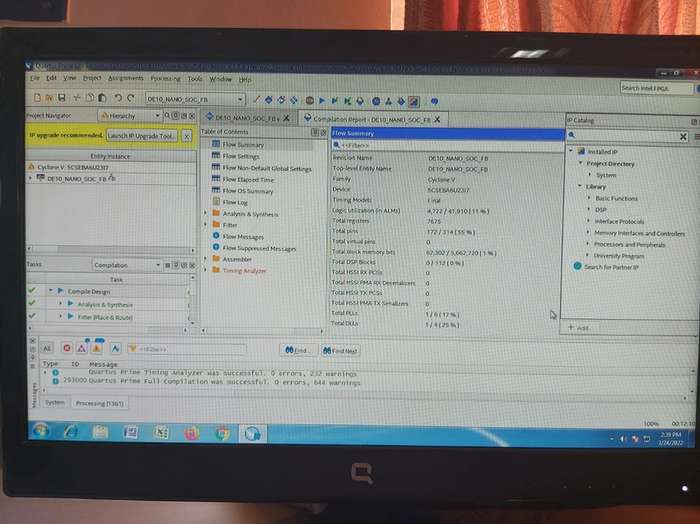The image size is (700, 524).
Task: Click the Flow Suppressed Messages info icon
Action: 216,247
